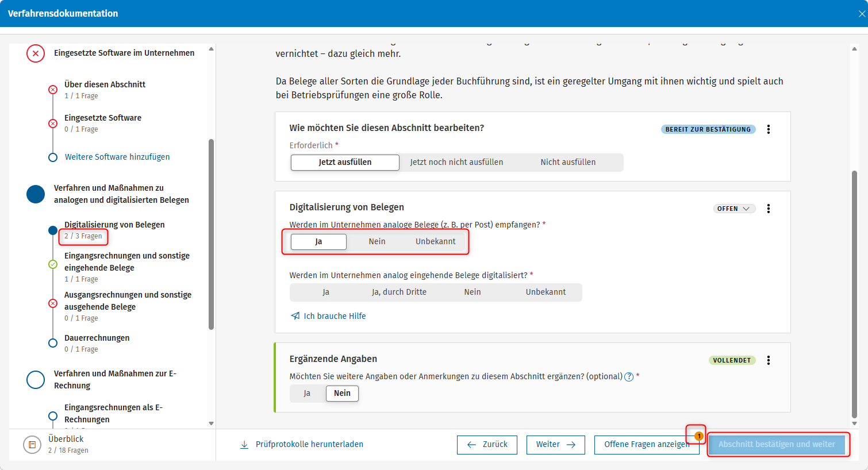Open three-dot menu of Digitalisierung von Belegen card
Image resolution: width=868 pixels, height=470 pixels.
coord(769,209)
